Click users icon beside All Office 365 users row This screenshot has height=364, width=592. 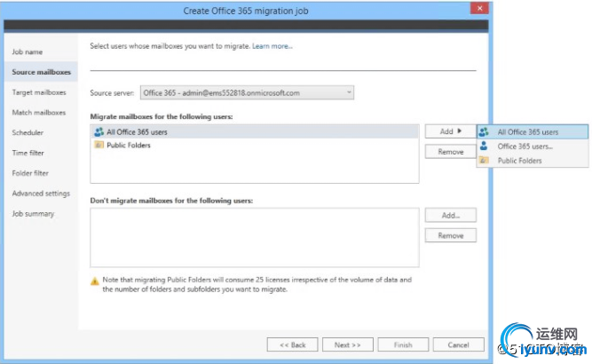99,131
